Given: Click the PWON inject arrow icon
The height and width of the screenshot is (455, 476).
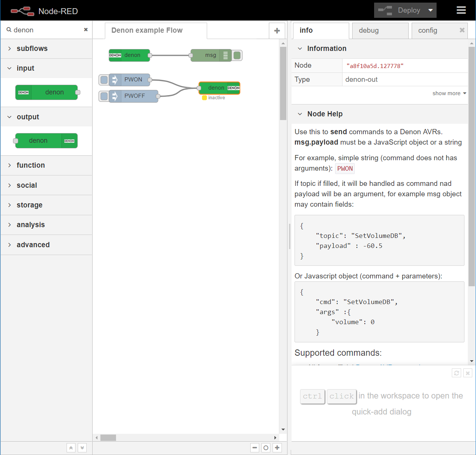Looking at the screenshot, I should tap(115, 80).
